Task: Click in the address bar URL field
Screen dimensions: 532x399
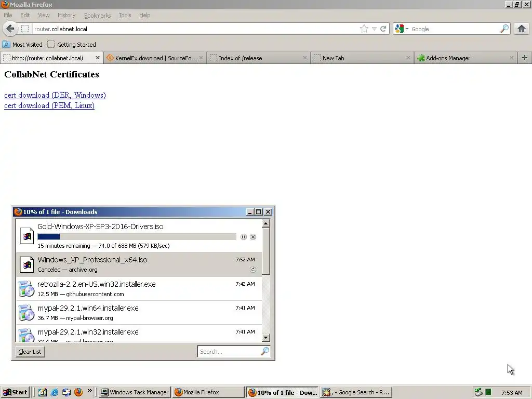Action: 195,29
